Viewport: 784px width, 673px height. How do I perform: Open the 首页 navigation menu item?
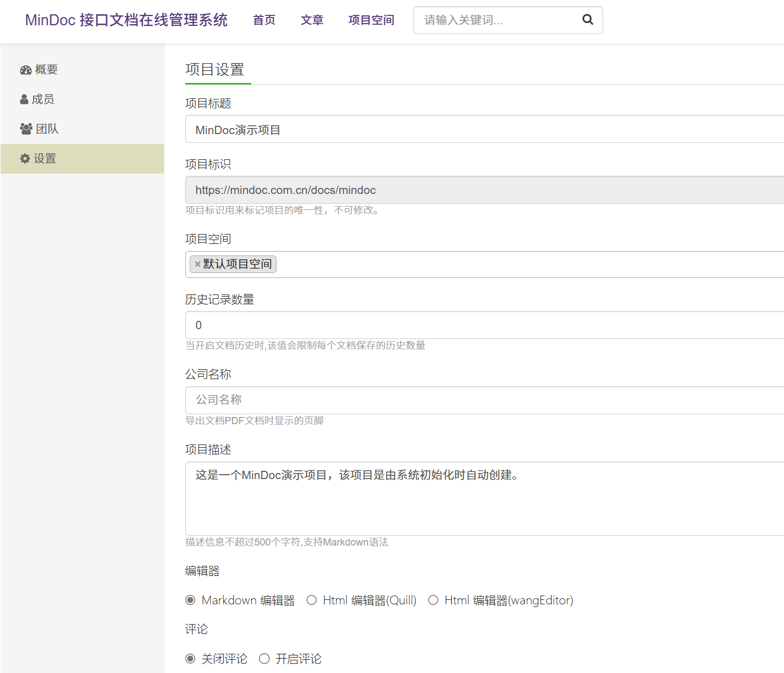264,20
